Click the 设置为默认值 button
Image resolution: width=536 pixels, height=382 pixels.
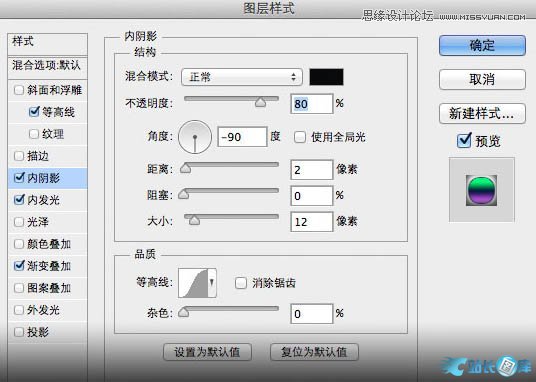tap(207, 352)
